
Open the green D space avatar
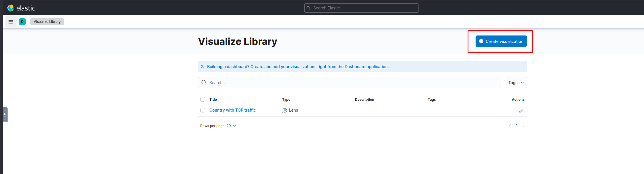[x=22, y=22]
